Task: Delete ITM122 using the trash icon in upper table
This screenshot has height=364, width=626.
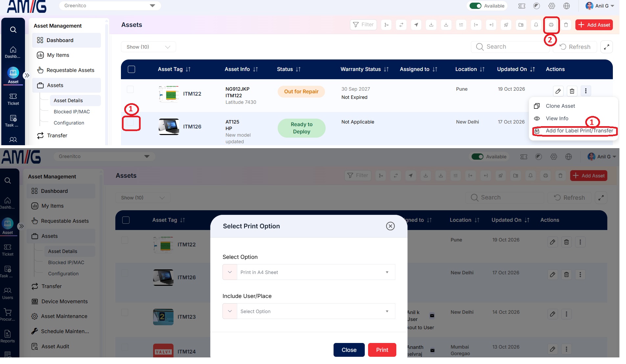Action: [x=572, y=91]
